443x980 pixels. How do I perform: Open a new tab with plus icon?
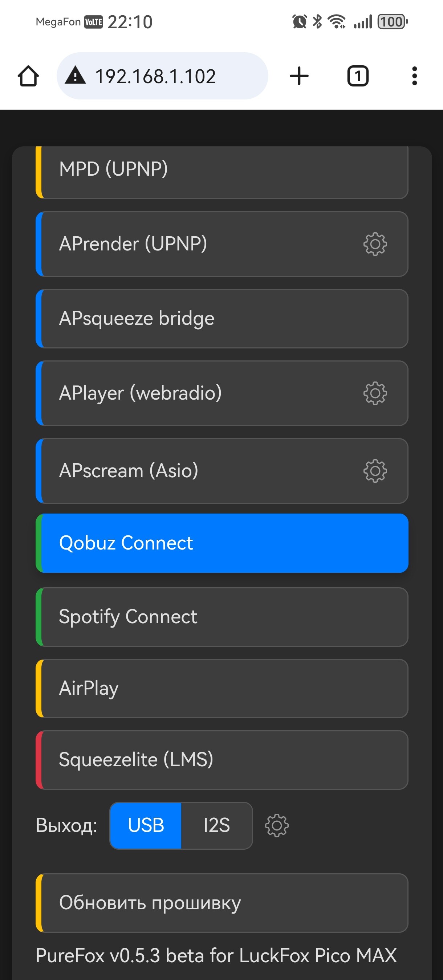point(299,76)
